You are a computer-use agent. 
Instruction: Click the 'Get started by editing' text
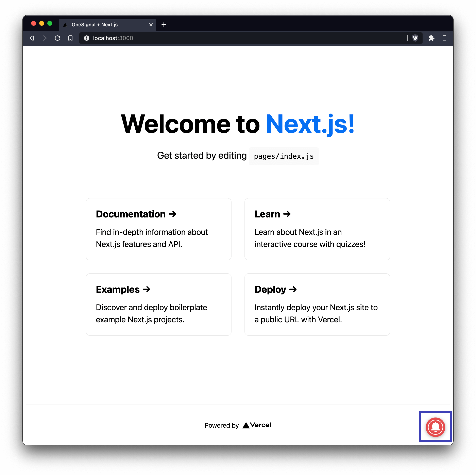(202, 155)
